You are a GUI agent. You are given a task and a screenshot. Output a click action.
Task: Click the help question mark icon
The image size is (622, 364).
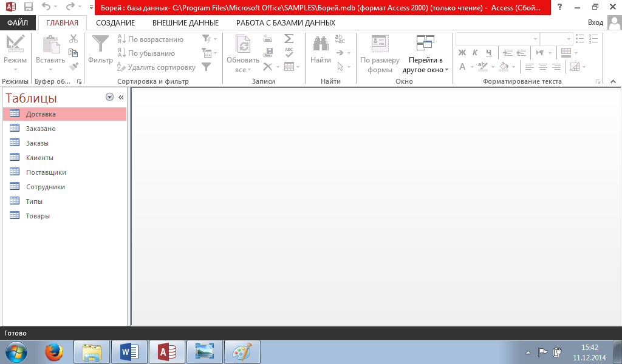click(559, 7)
